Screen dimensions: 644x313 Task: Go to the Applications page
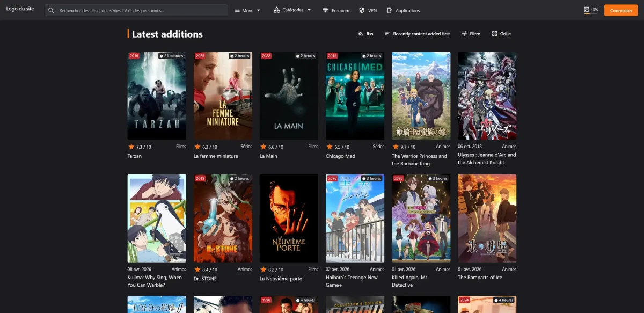click(403, 10)
